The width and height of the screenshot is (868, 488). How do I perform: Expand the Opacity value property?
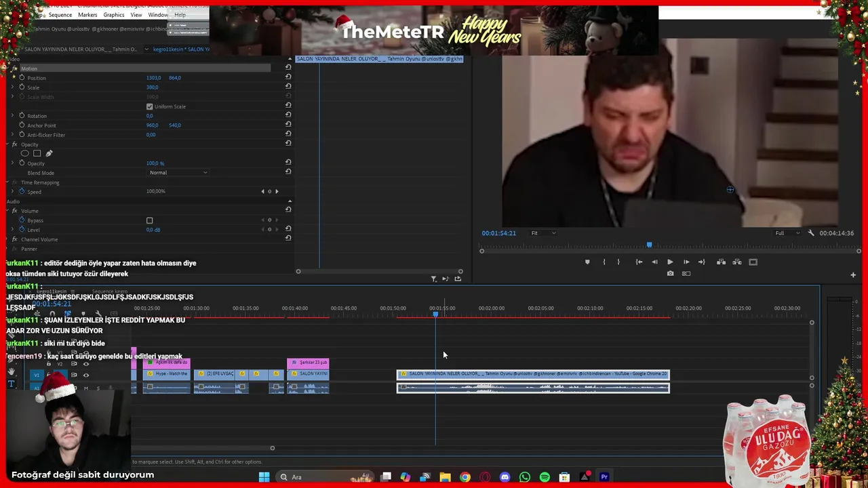click(x=13, y=163)
